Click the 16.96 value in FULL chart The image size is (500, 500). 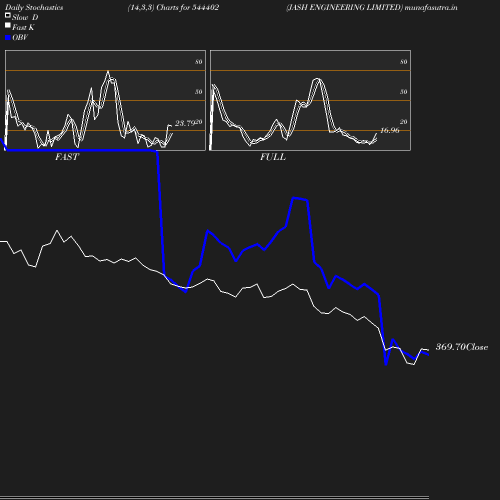click(390, 130)
